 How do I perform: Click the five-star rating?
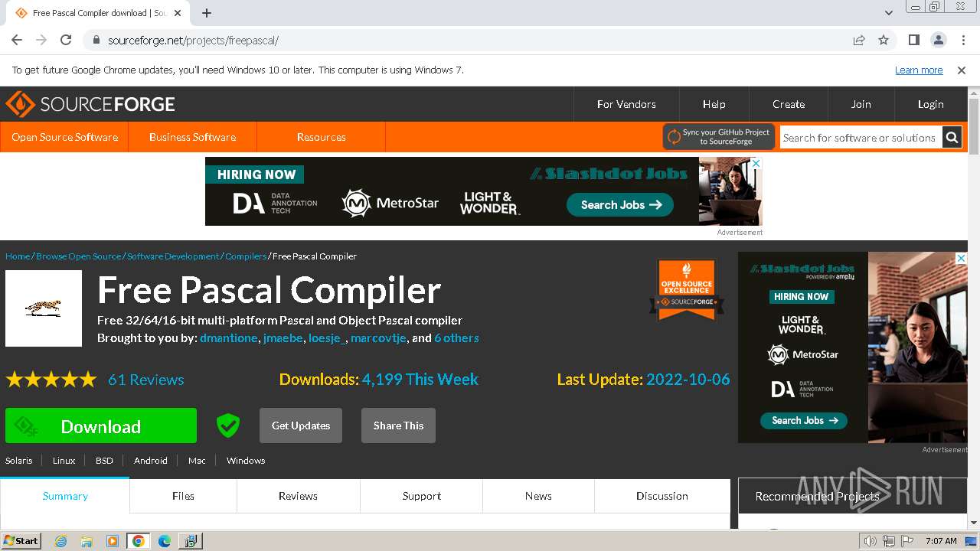(51, 380)
